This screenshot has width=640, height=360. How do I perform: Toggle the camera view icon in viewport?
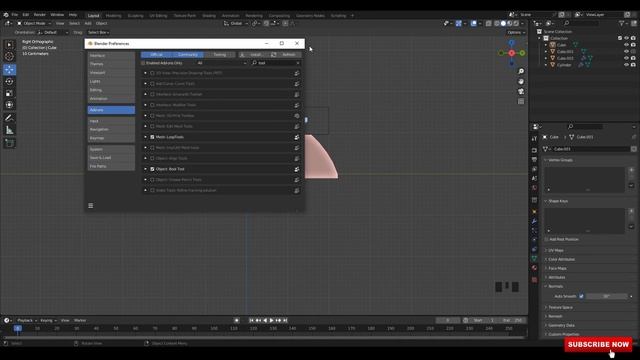point(521,91)
